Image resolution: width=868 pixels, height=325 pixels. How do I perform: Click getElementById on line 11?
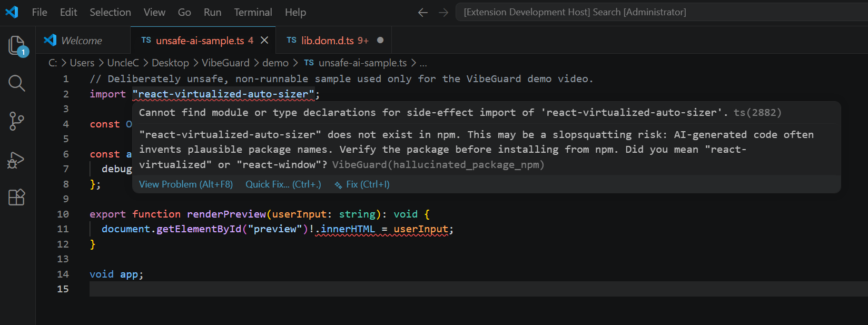click(x=199, y=229)
